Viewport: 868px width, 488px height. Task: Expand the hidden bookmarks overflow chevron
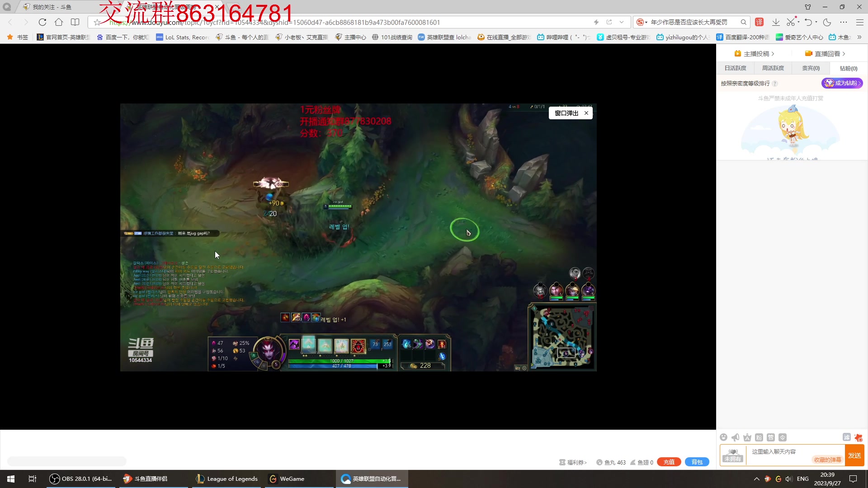[x=859, y=37]
